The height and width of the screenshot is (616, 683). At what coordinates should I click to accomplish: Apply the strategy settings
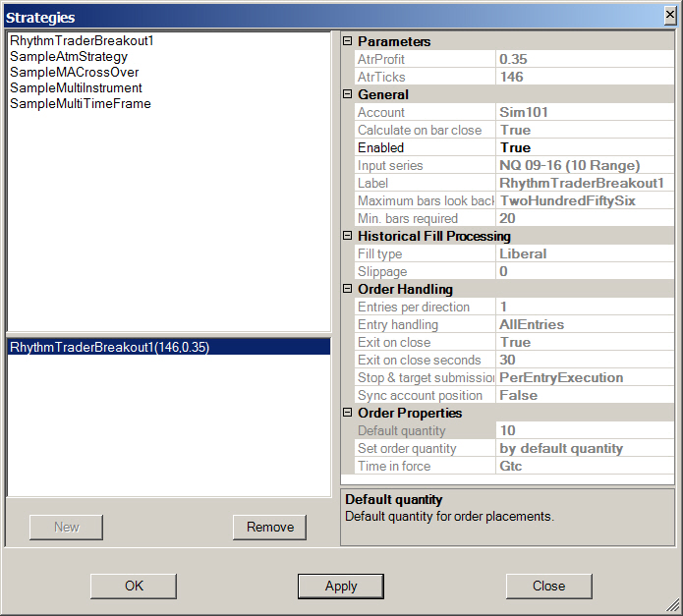point(341,586)
